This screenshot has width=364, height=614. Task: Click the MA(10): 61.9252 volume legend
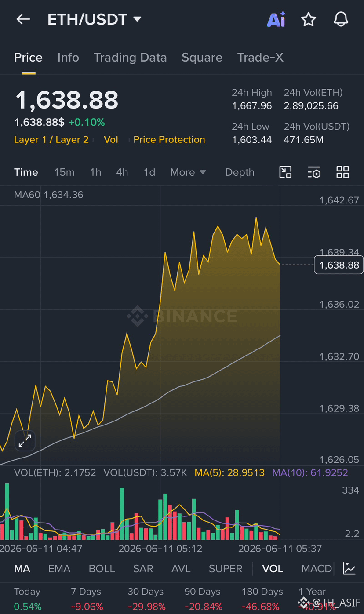tap(310, 473)
